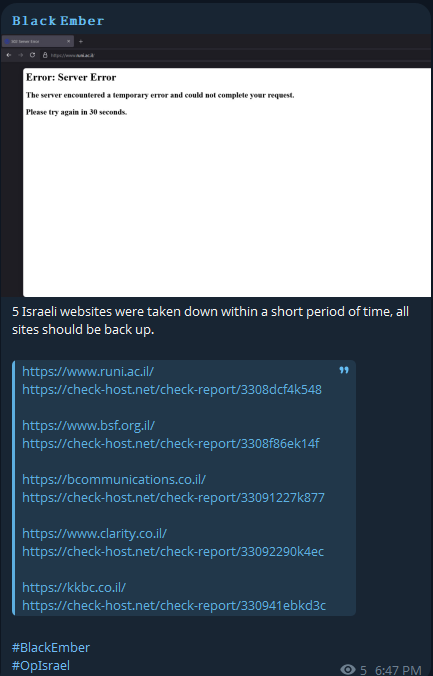Open the Black Ember channel name
Image resolution: width=433 pixels, height=676 pixels.
[58, 21]
